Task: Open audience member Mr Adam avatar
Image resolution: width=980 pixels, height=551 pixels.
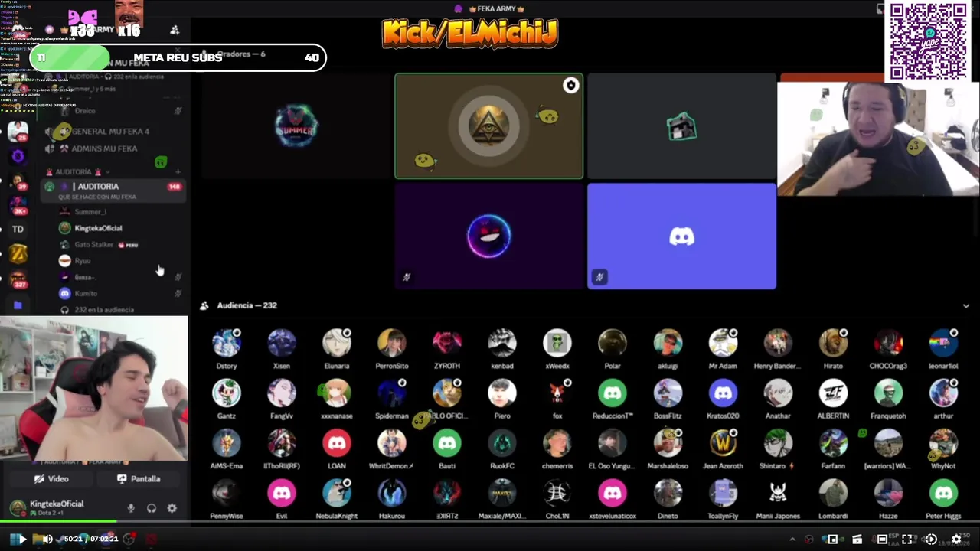Action: tap(723, 344)
